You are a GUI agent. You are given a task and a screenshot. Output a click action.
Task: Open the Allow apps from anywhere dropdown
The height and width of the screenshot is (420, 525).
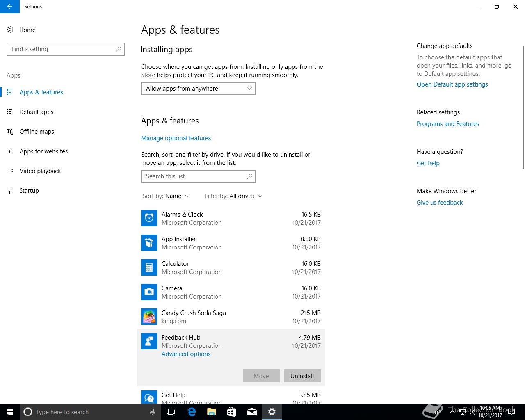(199, 89)
